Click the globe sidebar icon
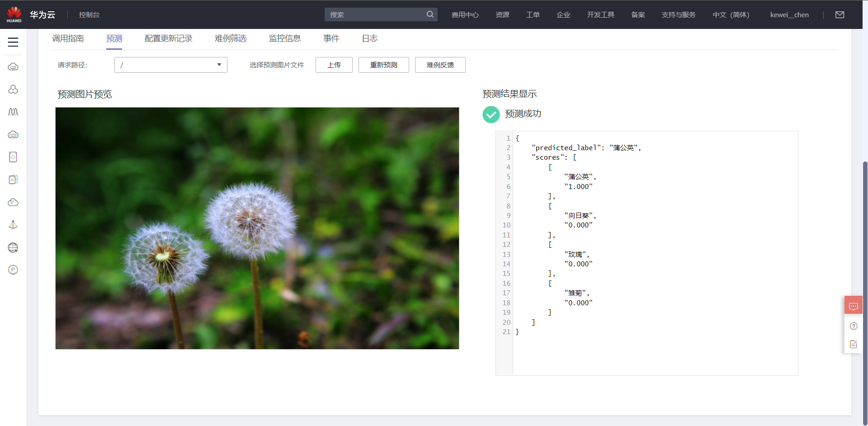Screen dimensions: 868x426 13,247
